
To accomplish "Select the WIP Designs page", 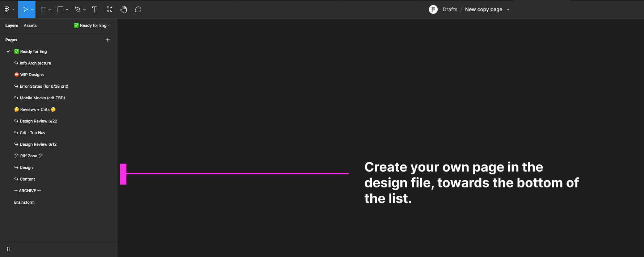I will pyautogui.click(x=32, y=74).
